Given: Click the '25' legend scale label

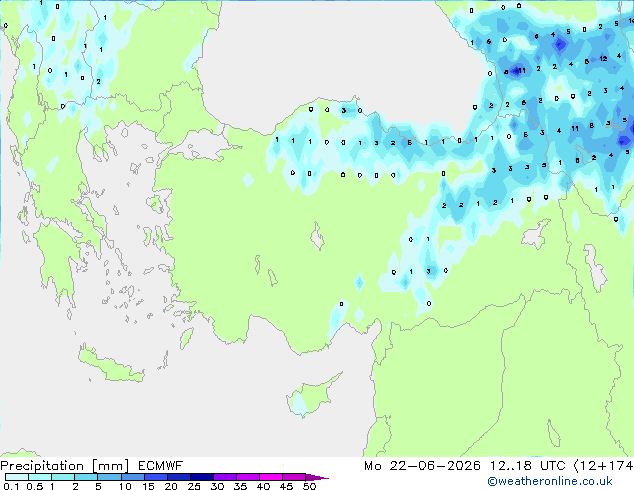Looking at the screenshot, I should [194, 486].
